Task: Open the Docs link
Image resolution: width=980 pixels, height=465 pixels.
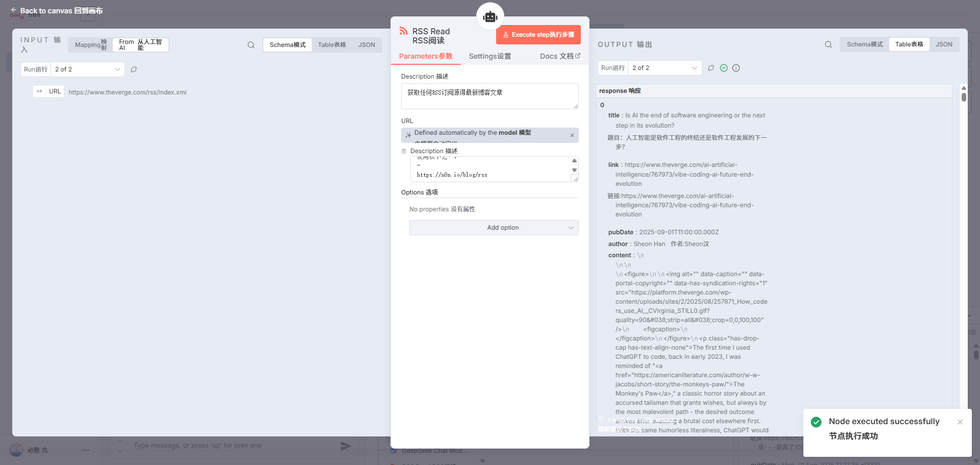Action: pos(560,56)
